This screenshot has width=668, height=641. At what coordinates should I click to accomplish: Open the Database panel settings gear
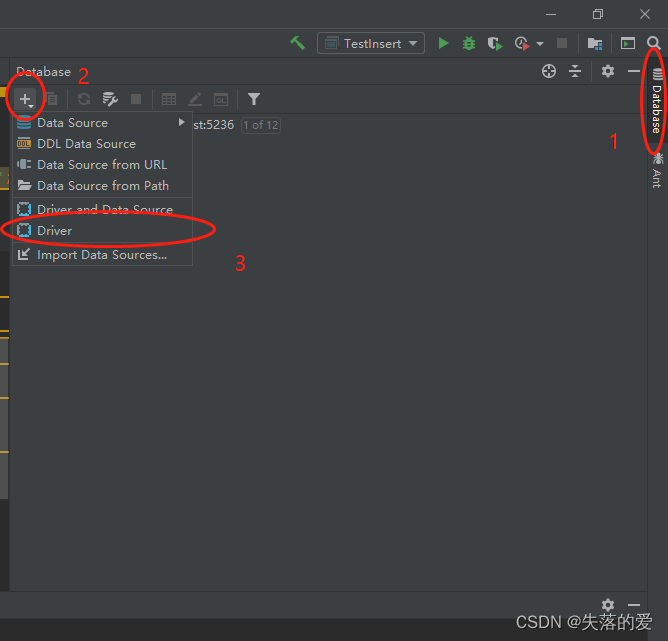[x=608, y=71]
